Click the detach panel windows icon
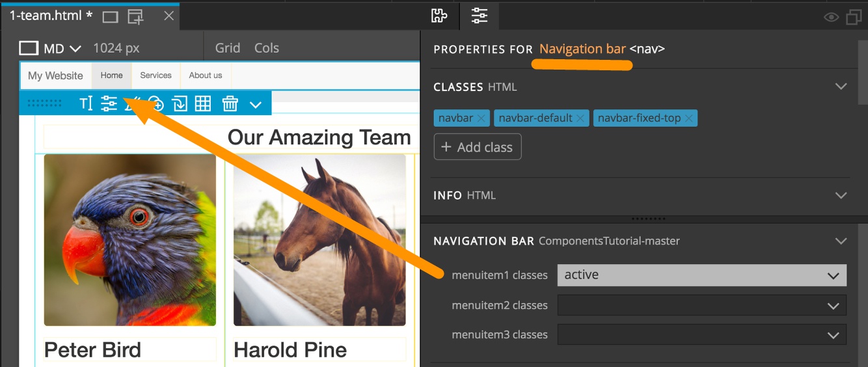 (854, 18)
